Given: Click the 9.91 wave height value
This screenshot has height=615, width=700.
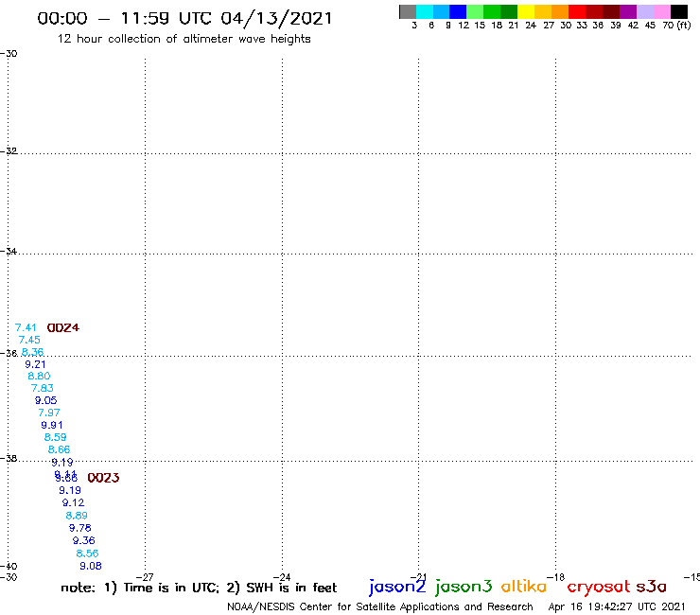Looking at the screenshot, I should [x=52, y=425].
